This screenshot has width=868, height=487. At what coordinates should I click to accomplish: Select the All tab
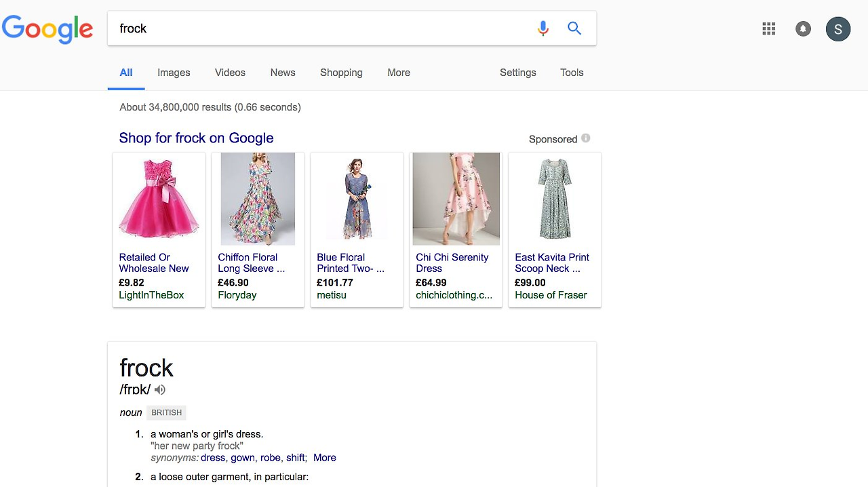[x=126, y=73]
